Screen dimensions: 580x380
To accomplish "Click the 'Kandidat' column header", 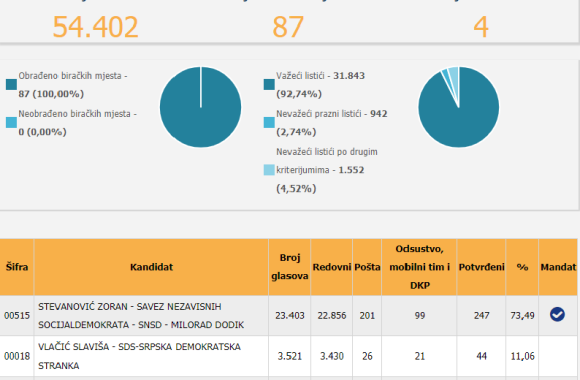I will pos(151,267).
